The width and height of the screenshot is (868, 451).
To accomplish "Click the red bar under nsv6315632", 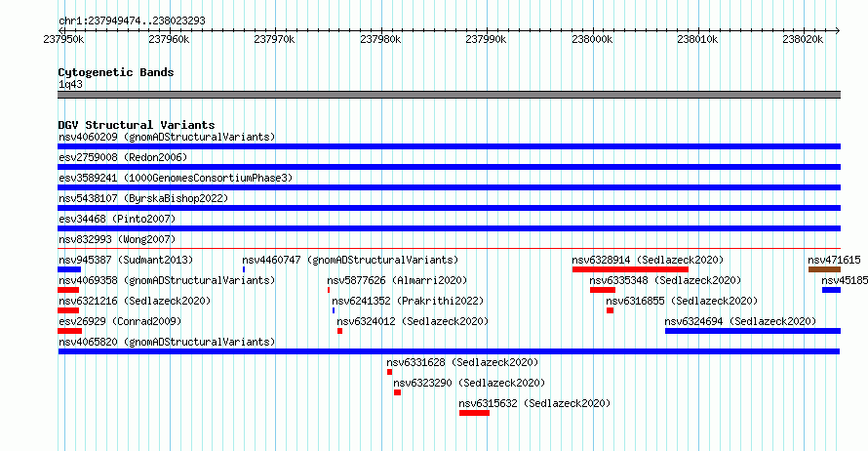I will (474, 413).
